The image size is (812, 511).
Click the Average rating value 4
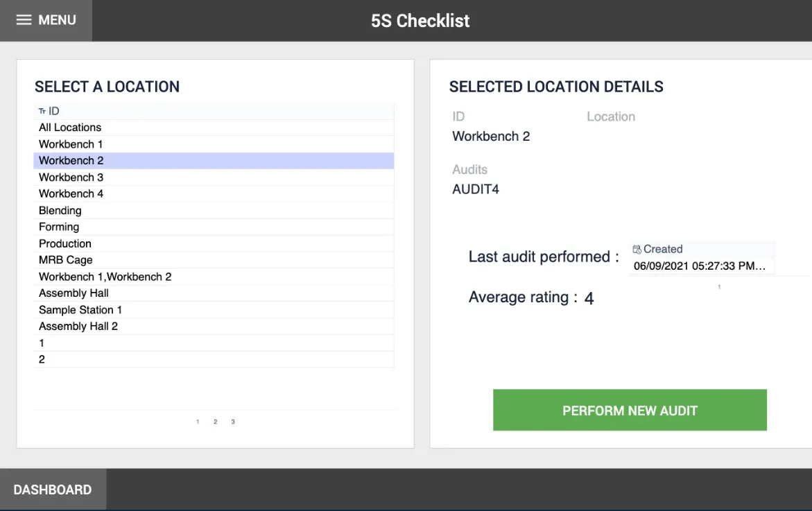pos(589,298)
